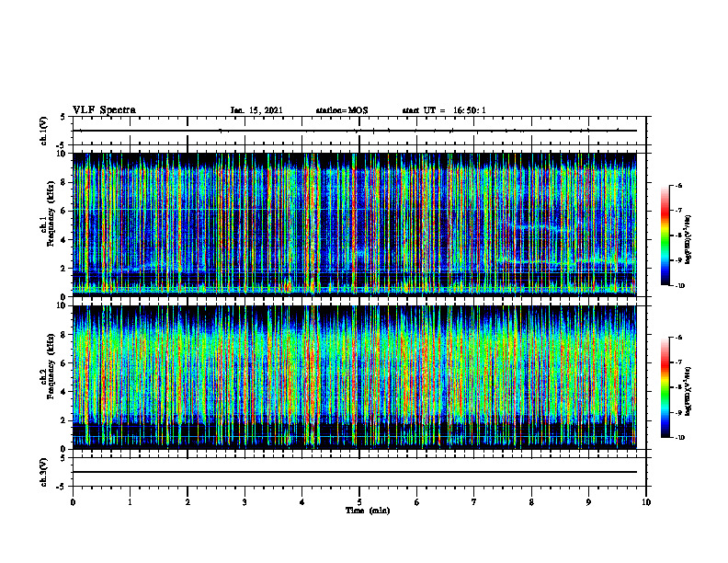Click time axis tick label '0'

click(x=73, y=502)
